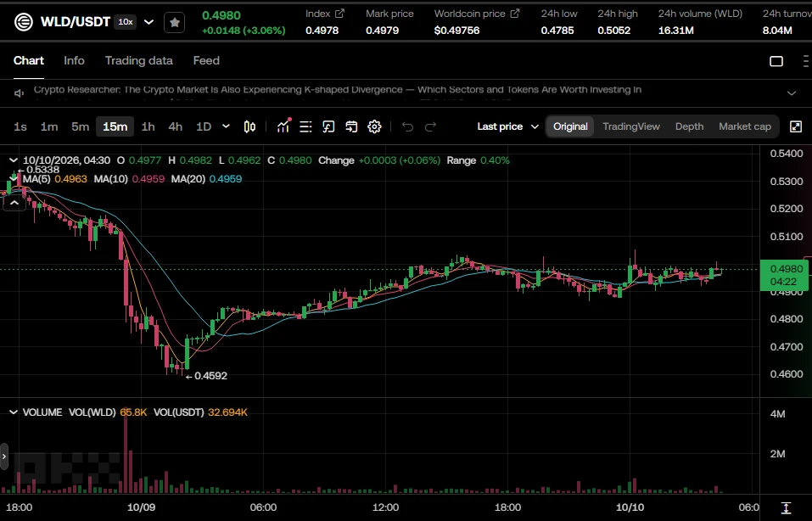The height and width of the screenshot is (521, 812).
Task: Click the announcement speaker icon
Action: 20,93
